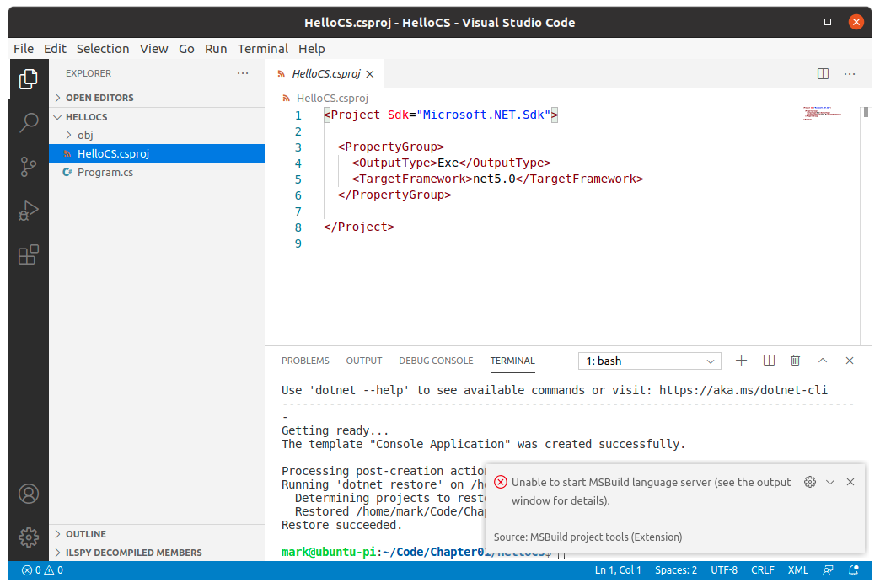Open Program.cs in the explorer
Image resolution: width=880 pixels, height=588 pixels.
105,172
